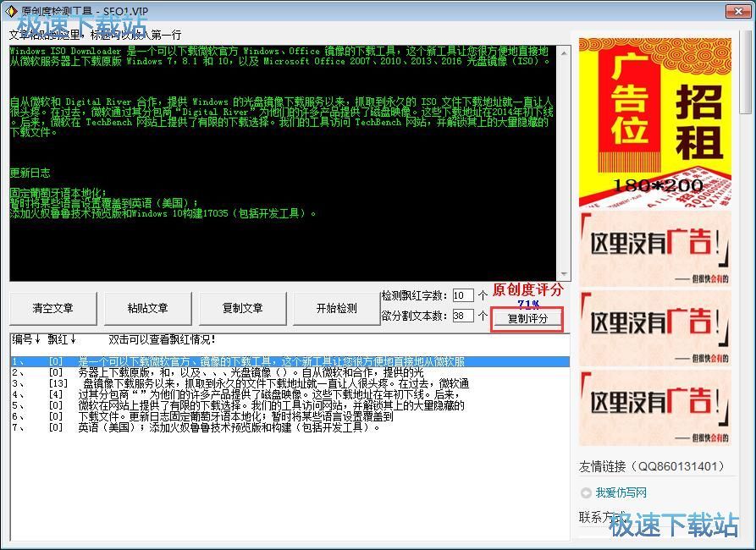Click the sidebar vertical scrollbar thumb
Screen dimensions: 756x550
tap(747, 74)
